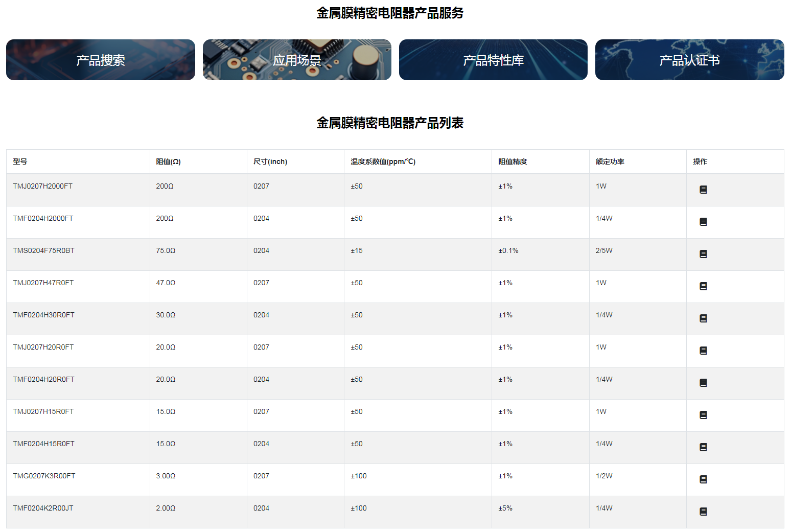Click the 阻值(Ω) column header

pyautogui.click(x=168, y=161)
